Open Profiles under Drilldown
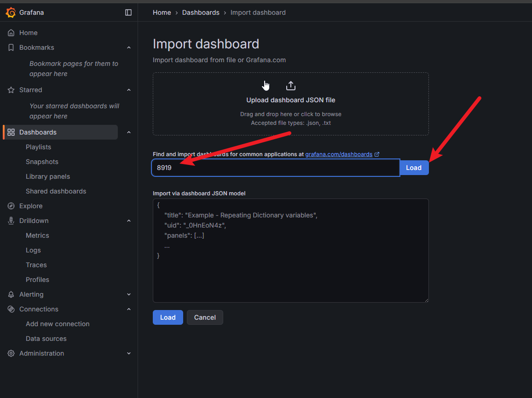532x398 pixels. coord(37,280)
